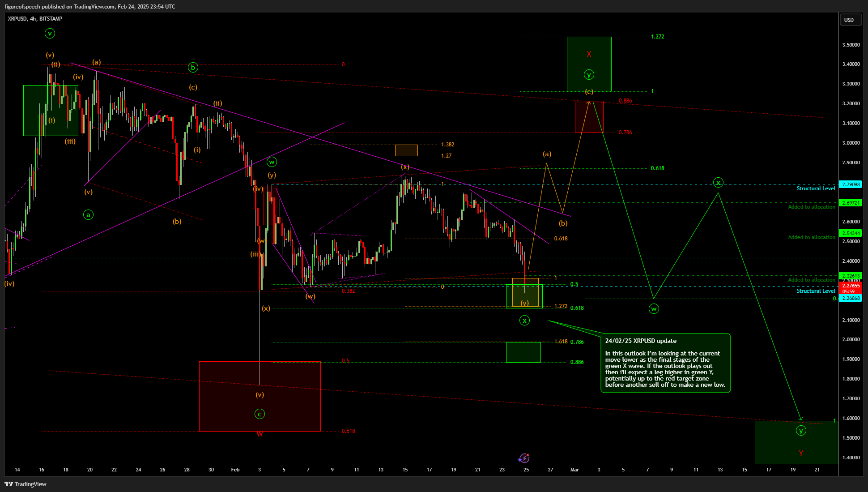Click the cyan 2.26868 price label
This screenshot has height=492, width=868.
(851, 298)
